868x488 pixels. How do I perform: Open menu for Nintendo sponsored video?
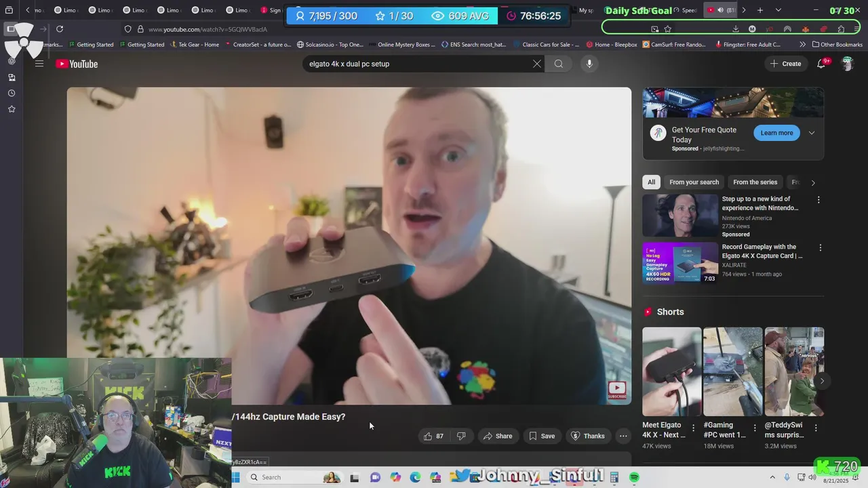(818, 200)
